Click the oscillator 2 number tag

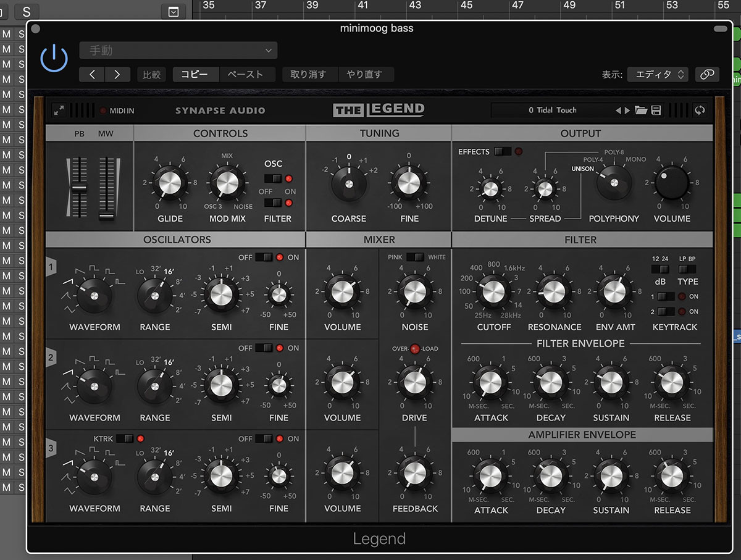pyautogui.click(x=51, y=357)
